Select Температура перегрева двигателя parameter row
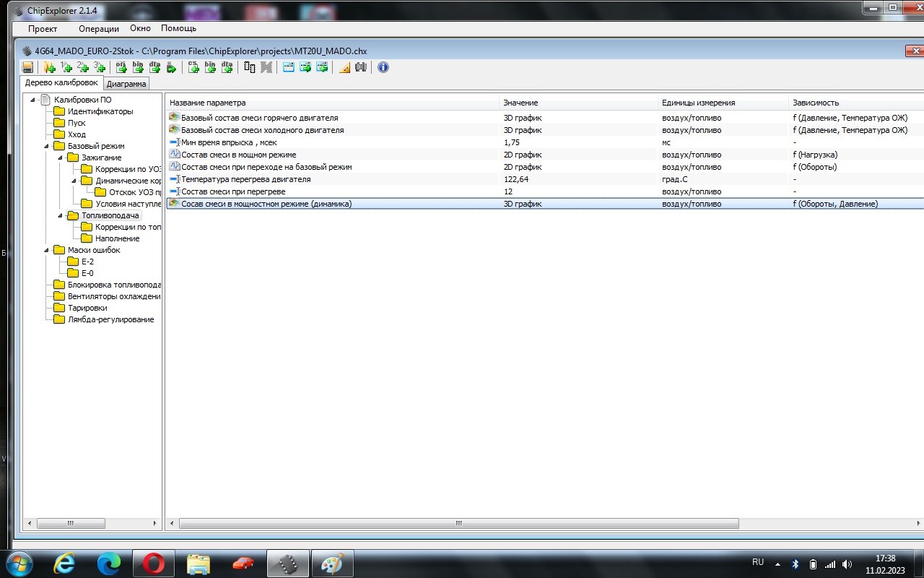Viewport: 924px width, 578px height. 246,179
